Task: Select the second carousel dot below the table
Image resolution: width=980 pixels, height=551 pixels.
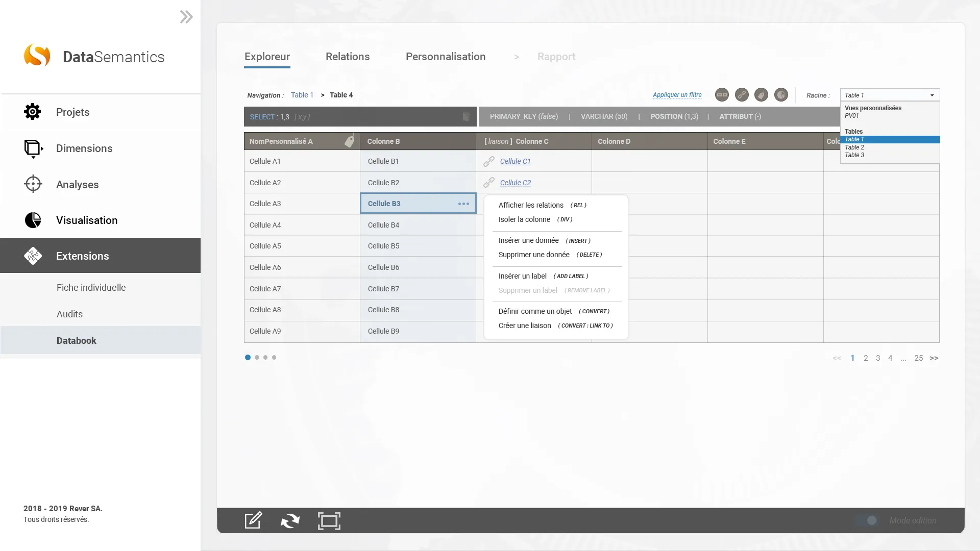Action: (257, 358)
